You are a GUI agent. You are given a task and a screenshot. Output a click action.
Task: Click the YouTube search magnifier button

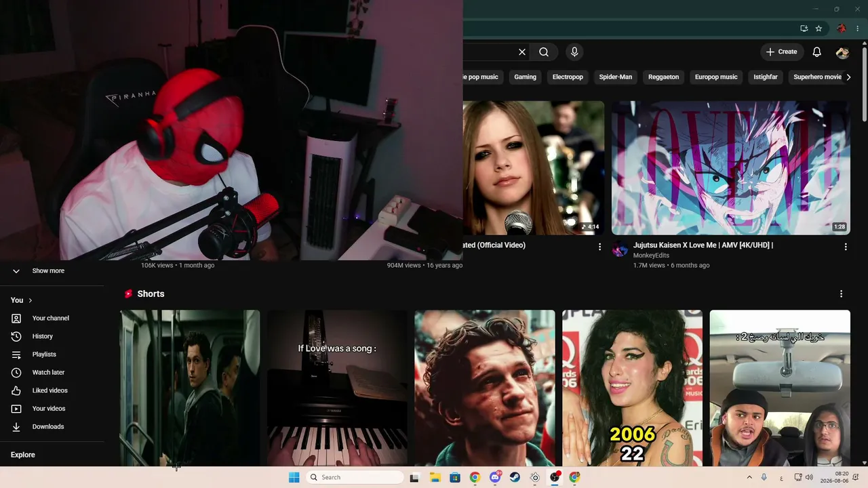pos(544,52)
